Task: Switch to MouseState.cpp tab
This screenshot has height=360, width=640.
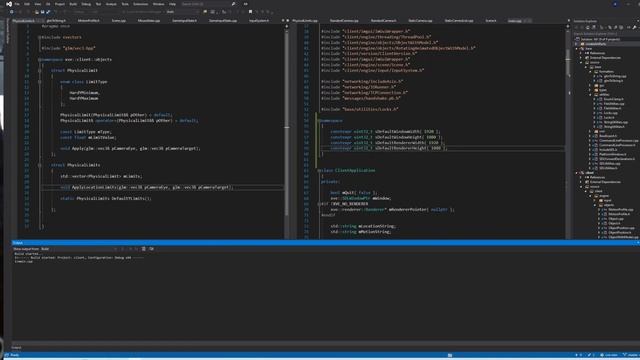Action: tap(149, 20)
